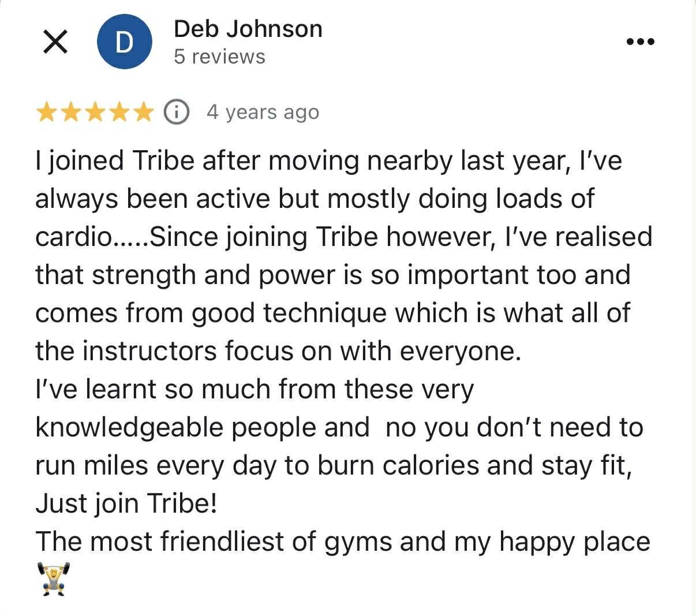Click the line "the instructors focus on with everyone."
The width and height of the screenshot is (696, 616).
coord(278,350)
